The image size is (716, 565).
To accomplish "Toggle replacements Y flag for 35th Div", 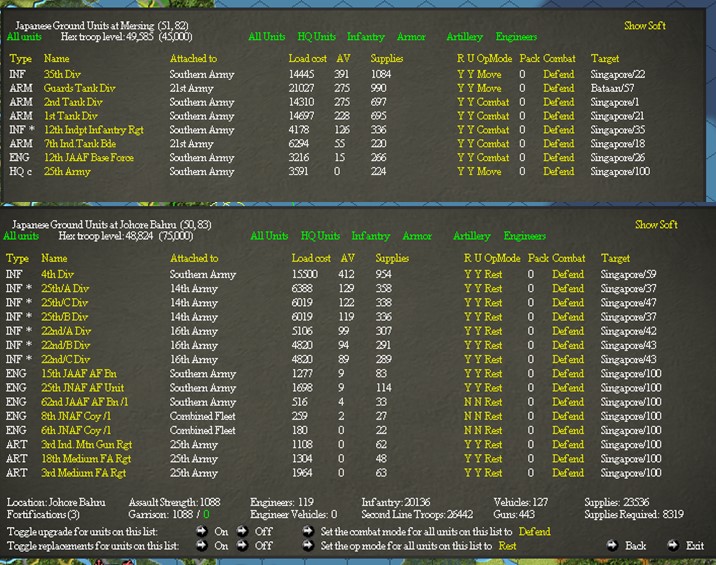I will [460, 74].
